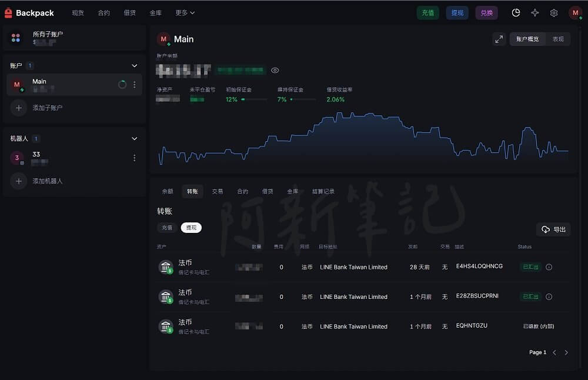
Task: Click 已汇出 status in E4HS4LOQHNCG row
Action: (530, 267)
